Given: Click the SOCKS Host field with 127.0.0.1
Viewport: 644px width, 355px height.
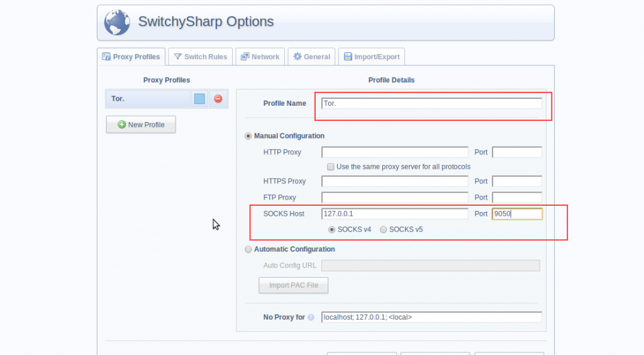Looking at the screenshot, I should coord(395,213).
